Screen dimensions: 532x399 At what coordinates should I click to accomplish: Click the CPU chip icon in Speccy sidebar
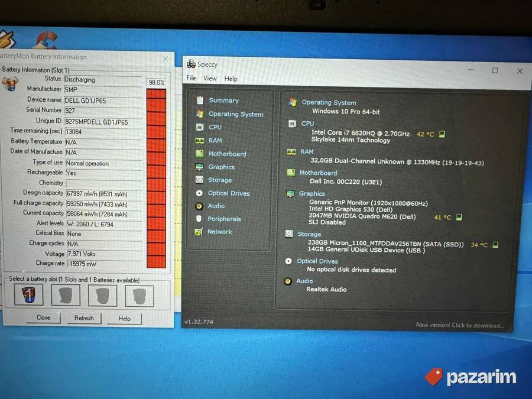pyautogui.click(x=200, y=127)
